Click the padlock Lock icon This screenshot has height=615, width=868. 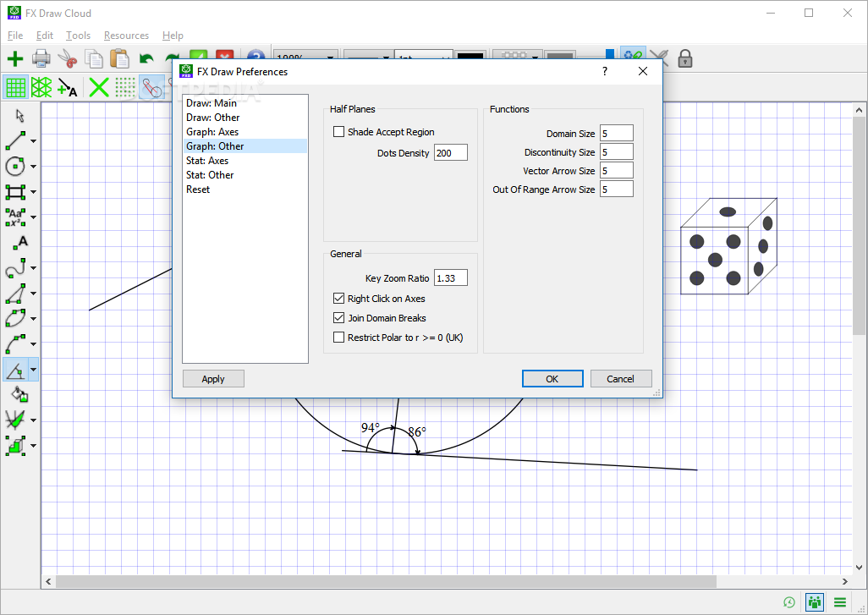click(684, 58)
